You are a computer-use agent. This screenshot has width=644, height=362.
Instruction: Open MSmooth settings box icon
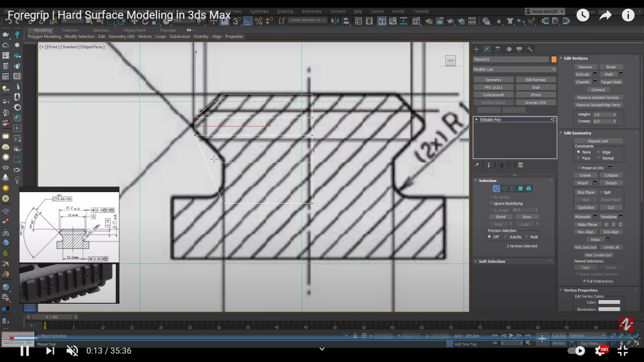click(595, 217)
